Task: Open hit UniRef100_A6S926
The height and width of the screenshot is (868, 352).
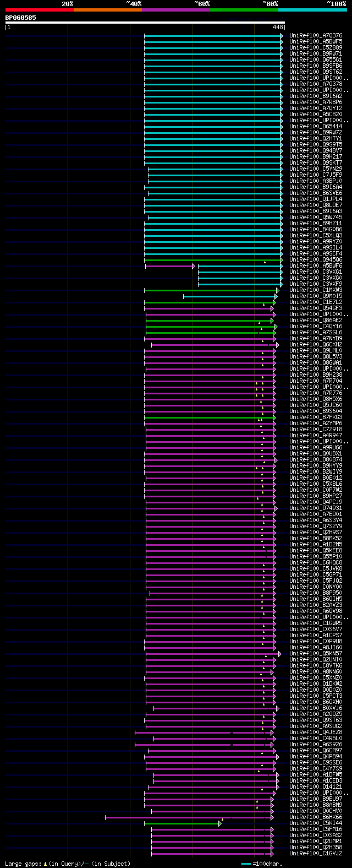Action: pyautogui.click(x=316, y=745)
